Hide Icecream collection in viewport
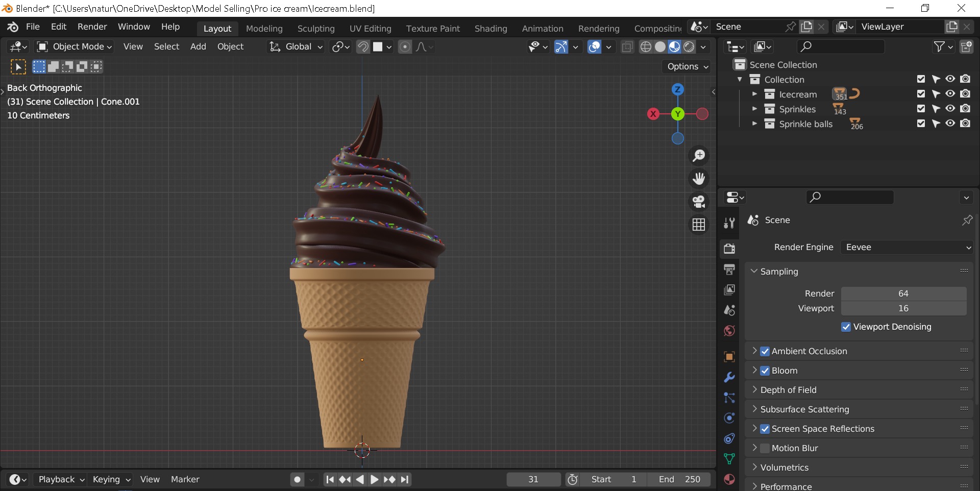Viewport: 980px width, 491px height. point(950,94)
